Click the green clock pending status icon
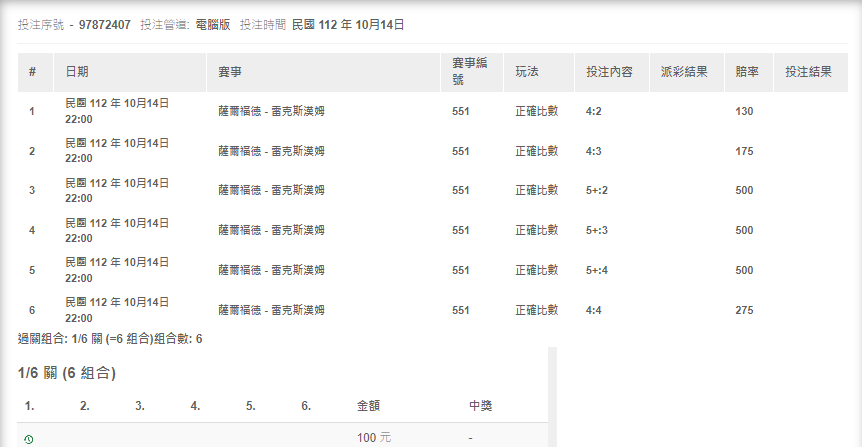This screenshot has height=447, width=862. (x=29, y=439)
